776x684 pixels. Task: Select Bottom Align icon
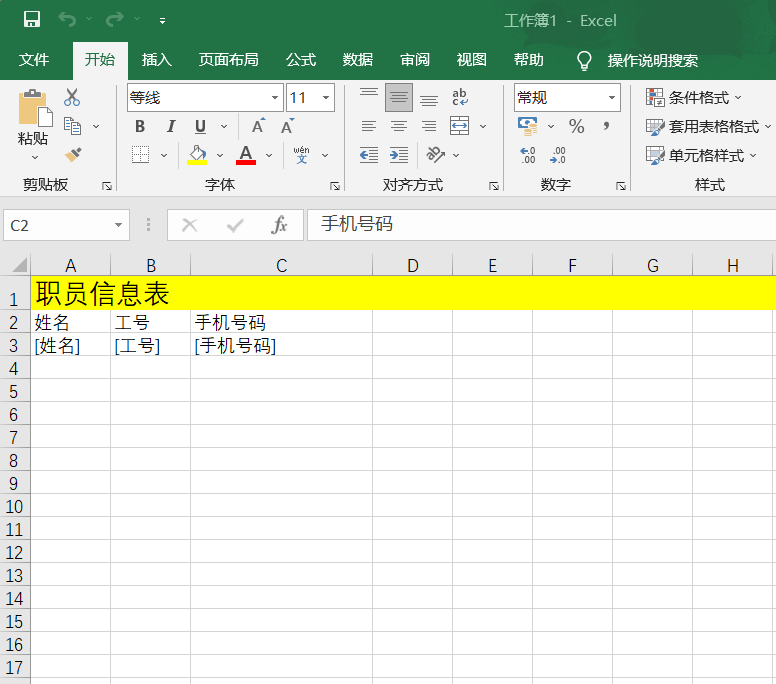(429, 98)
